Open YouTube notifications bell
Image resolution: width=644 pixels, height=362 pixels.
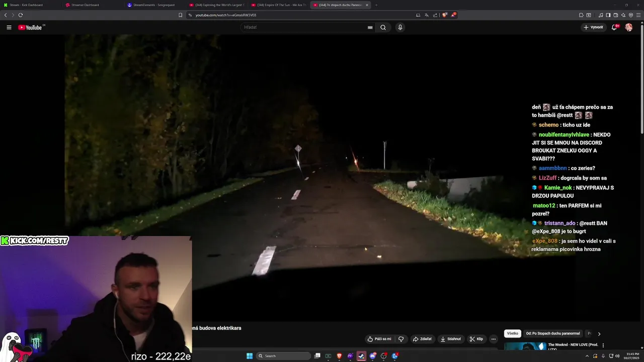(x=614, y=27)
